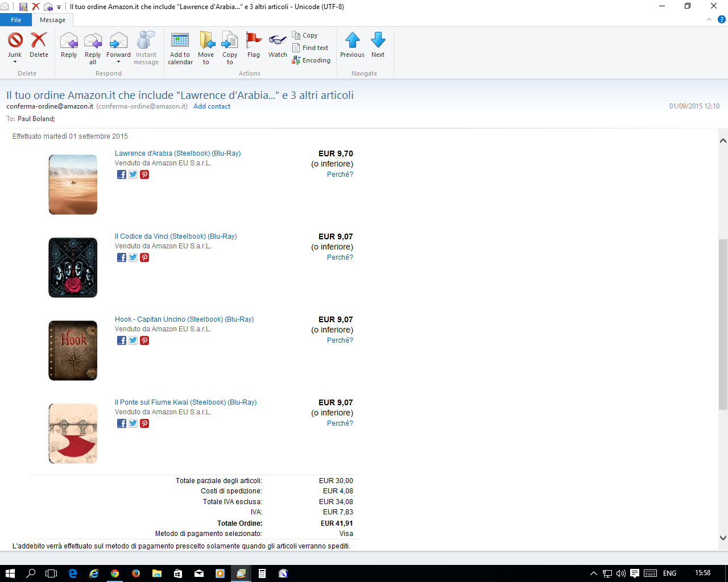Click the 'EUR 41,91' order total
This screenshot has width=728, height=582.
[337, 523]
